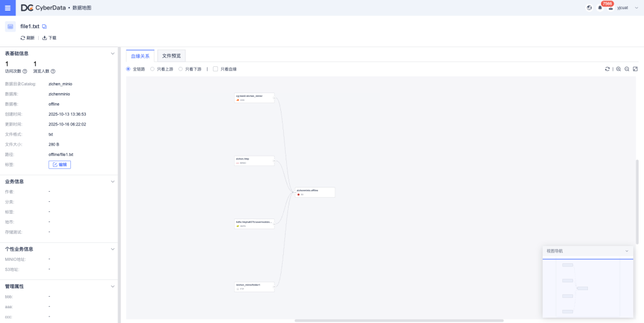This screenshot has height=323, width=644.
Task: Click the S3 node's red icon
Action: [x=299, y=195]
